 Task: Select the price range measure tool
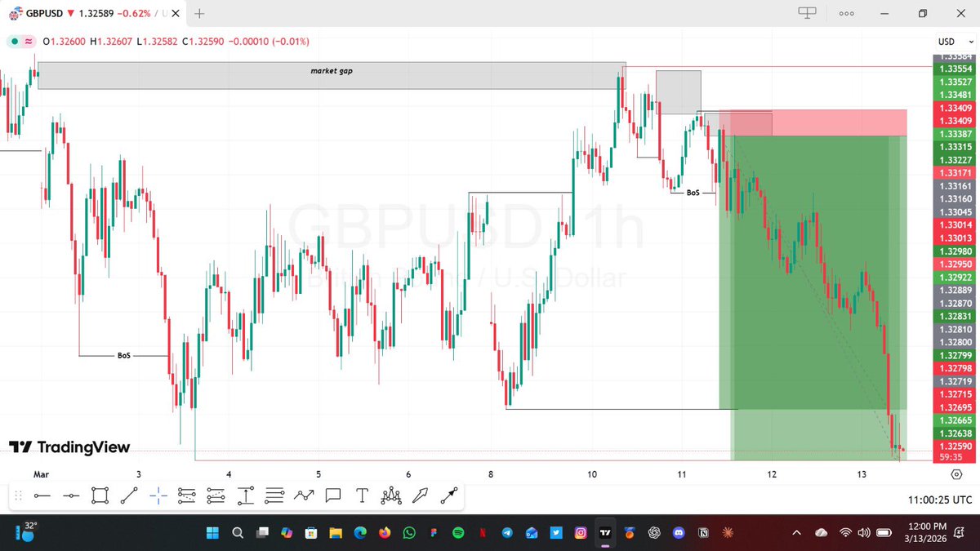point(246,495)
